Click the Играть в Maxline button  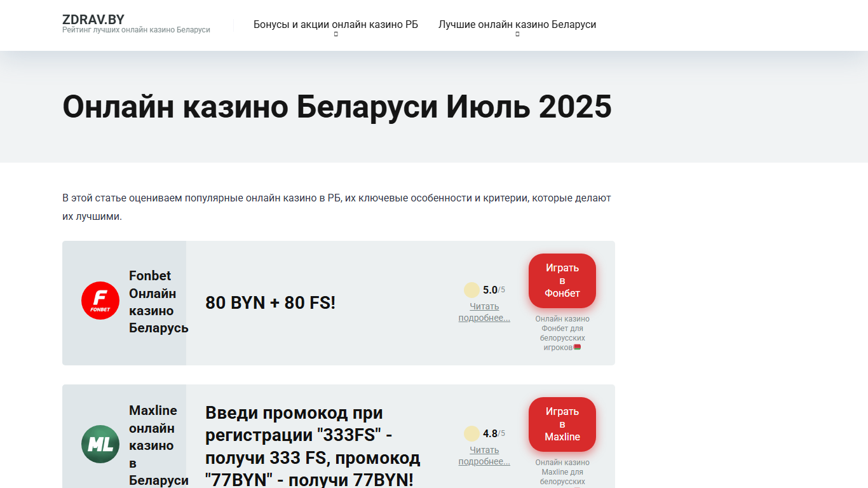pyautogui.click(x=562, y=424)
